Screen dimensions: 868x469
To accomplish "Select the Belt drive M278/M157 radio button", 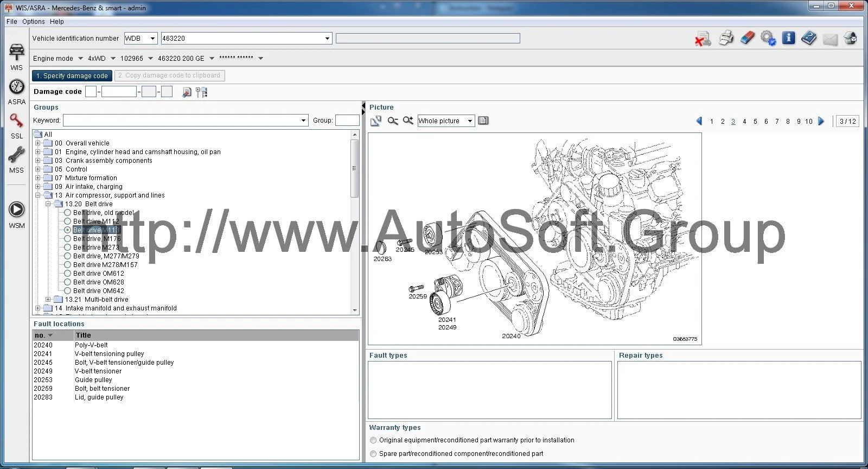I will tap(68, 265).
